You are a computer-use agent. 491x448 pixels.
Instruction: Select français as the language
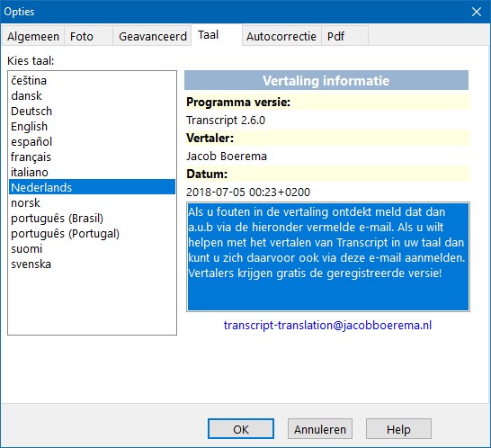click(92, 157)
